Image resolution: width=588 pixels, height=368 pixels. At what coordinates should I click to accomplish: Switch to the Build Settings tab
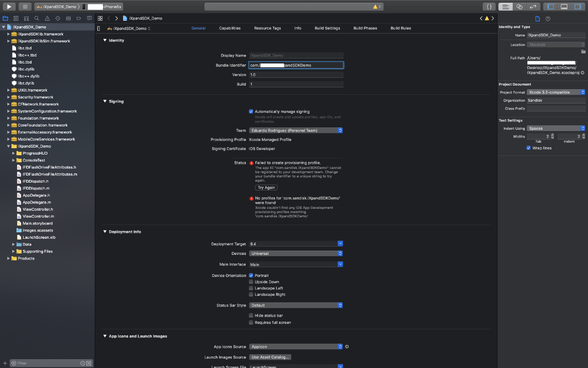click(328, 29)
